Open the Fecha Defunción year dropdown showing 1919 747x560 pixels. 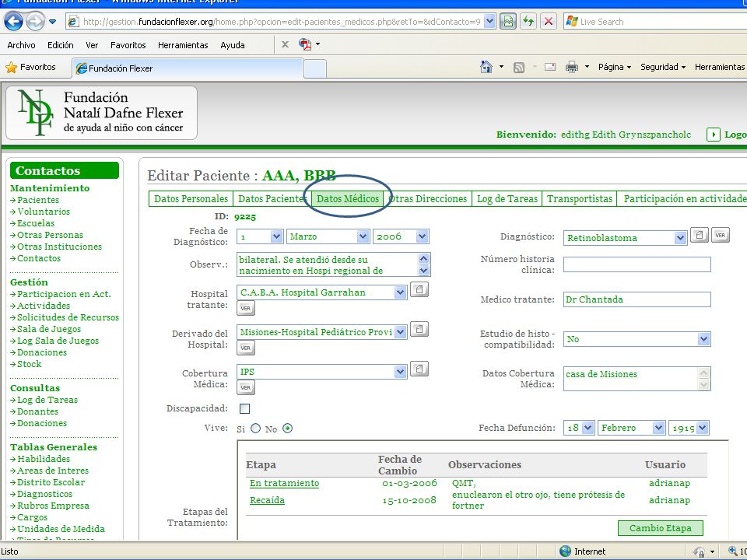702,428
